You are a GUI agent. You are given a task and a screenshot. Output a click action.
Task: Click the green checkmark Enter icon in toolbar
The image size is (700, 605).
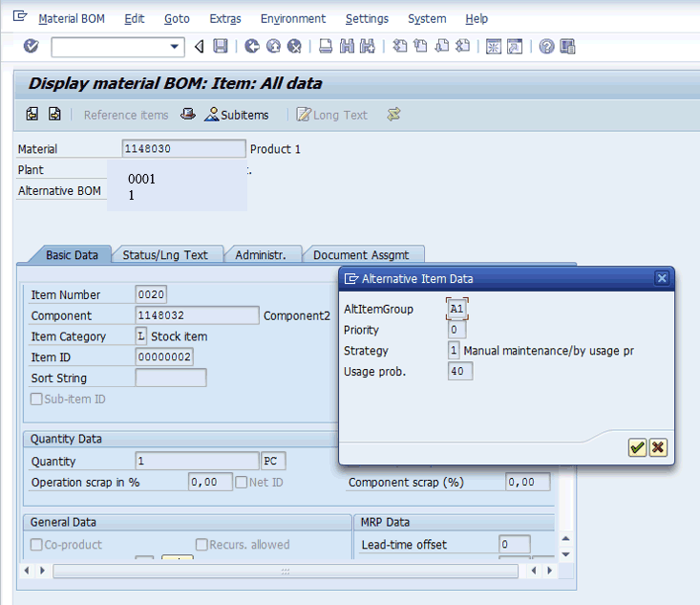(31, 46)
